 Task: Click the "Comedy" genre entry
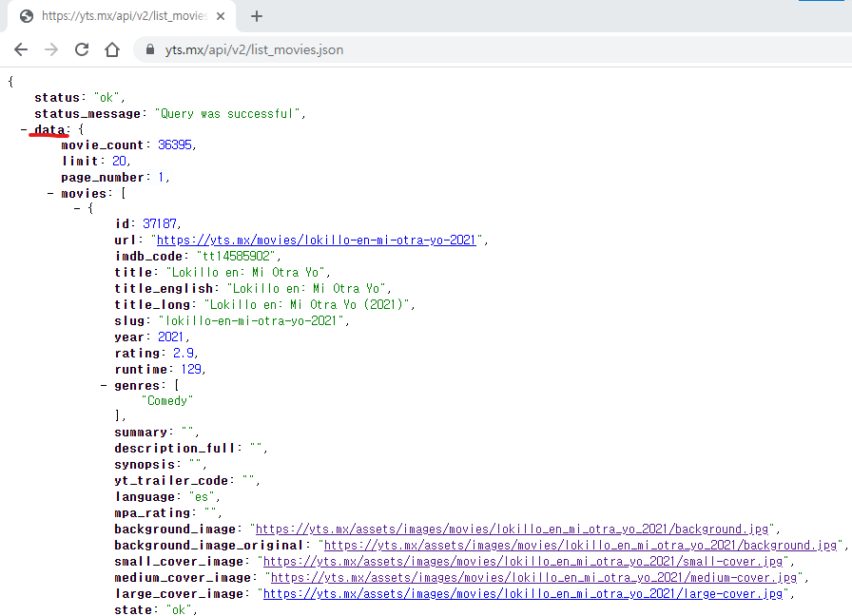pos(166,401)
